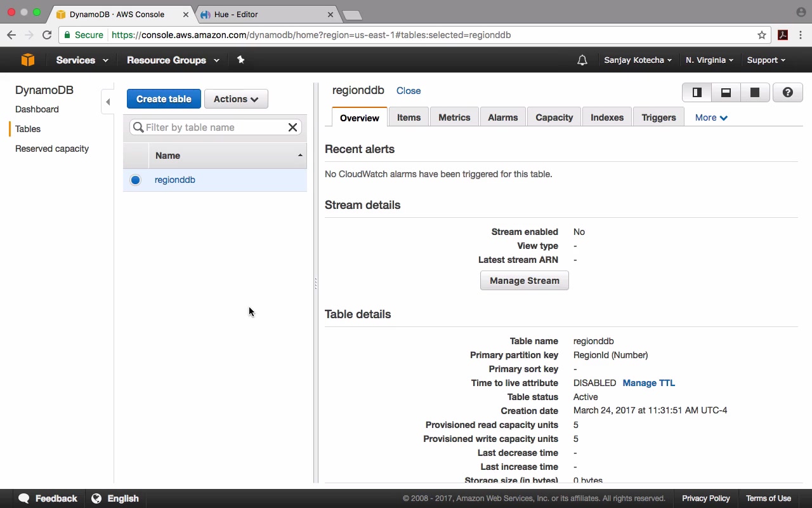
Task: Switch to the Hue - Editor browser tab
Action: pos(267,14)
